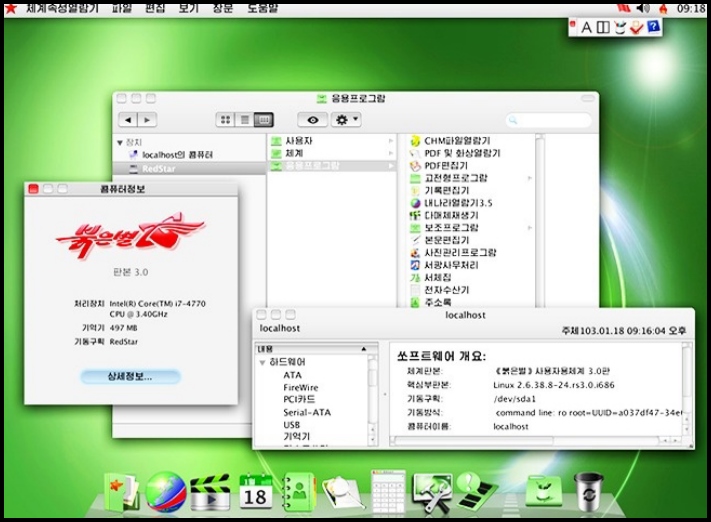Select FireWire in hardware list
Image resolution: width=711 pixels, height=522 pixels.
(x=301, y=388)
